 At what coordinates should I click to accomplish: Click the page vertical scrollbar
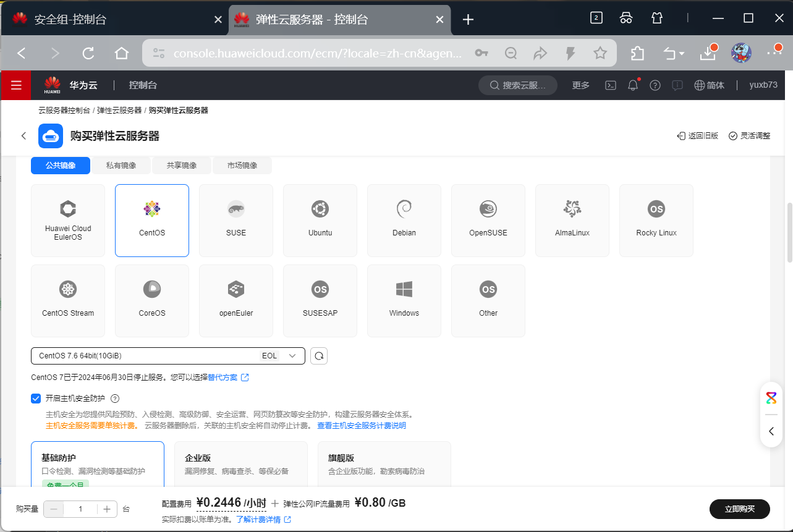[789, 232]
